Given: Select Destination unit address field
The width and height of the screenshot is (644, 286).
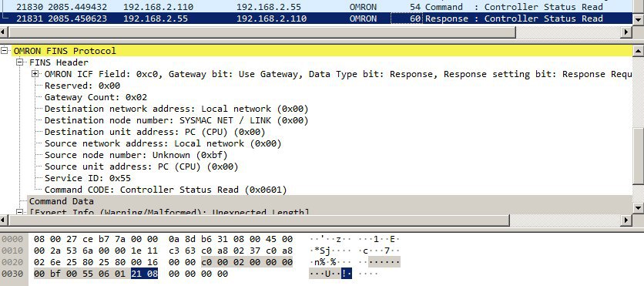Looking at the screenshot, I should point(155,132).
